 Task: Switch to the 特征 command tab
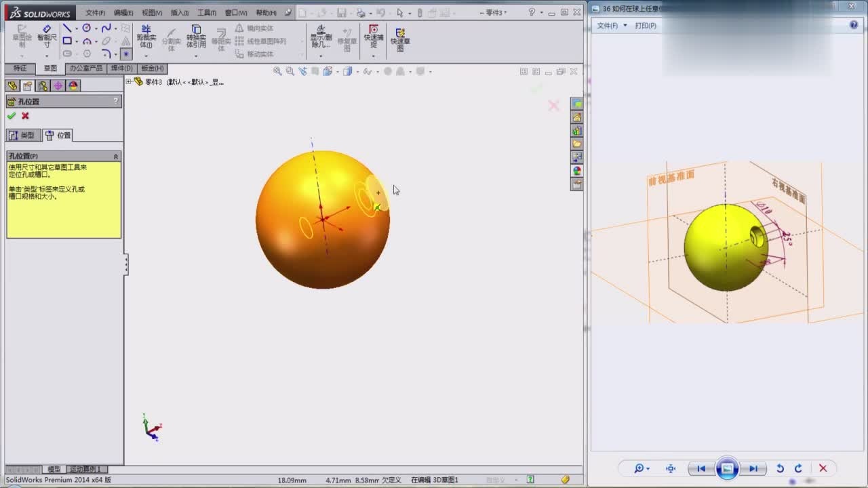pos(20,68)
